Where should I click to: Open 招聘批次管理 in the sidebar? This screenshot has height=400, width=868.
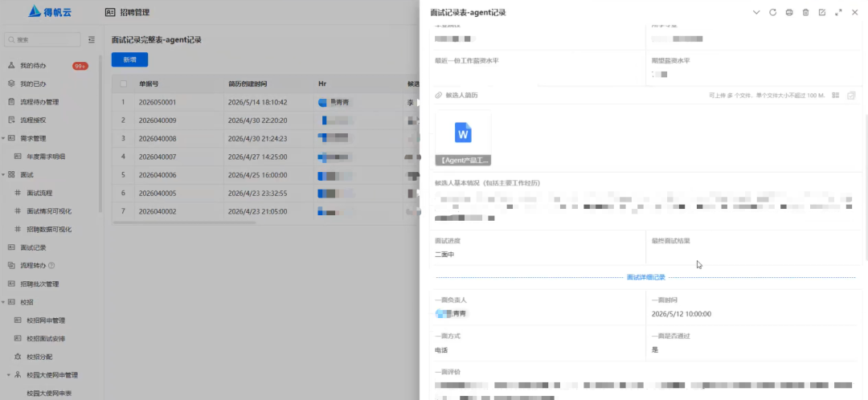[x=39, y=284]
